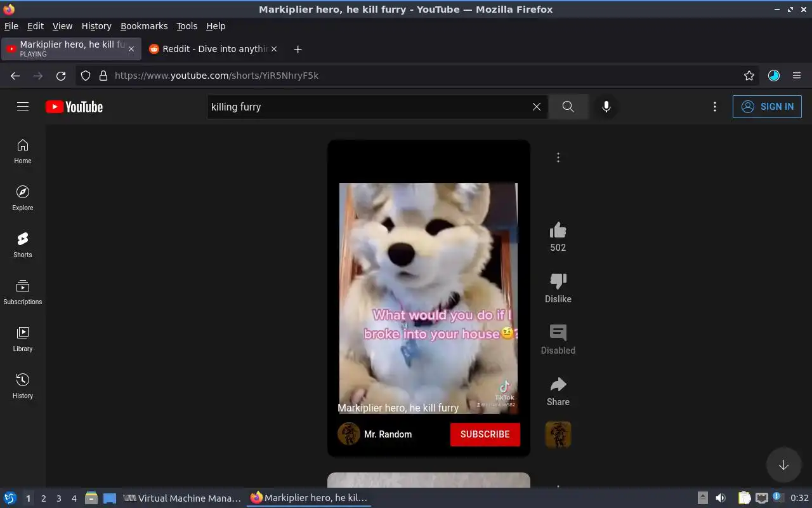Switch to workspace 4
812x508 pixels.
[74, 498]
